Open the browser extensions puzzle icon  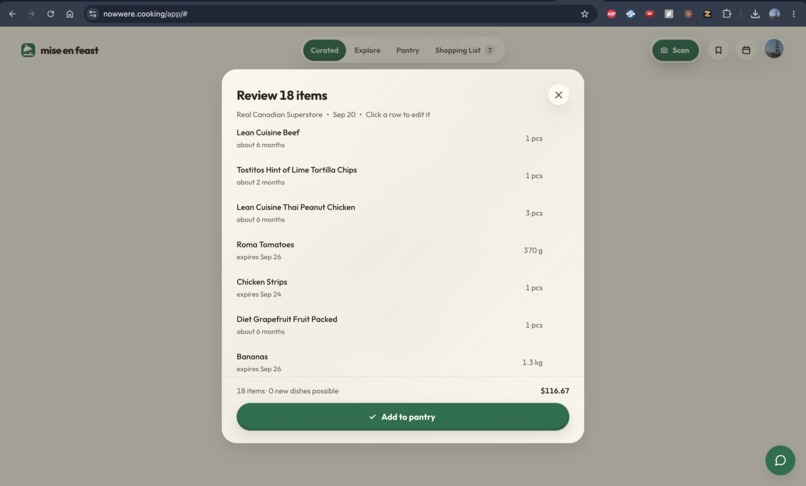[726, 14]
